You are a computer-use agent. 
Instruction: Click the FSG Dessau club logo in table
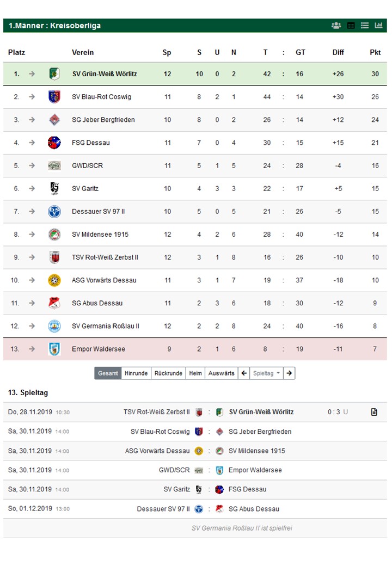(54, 143)
